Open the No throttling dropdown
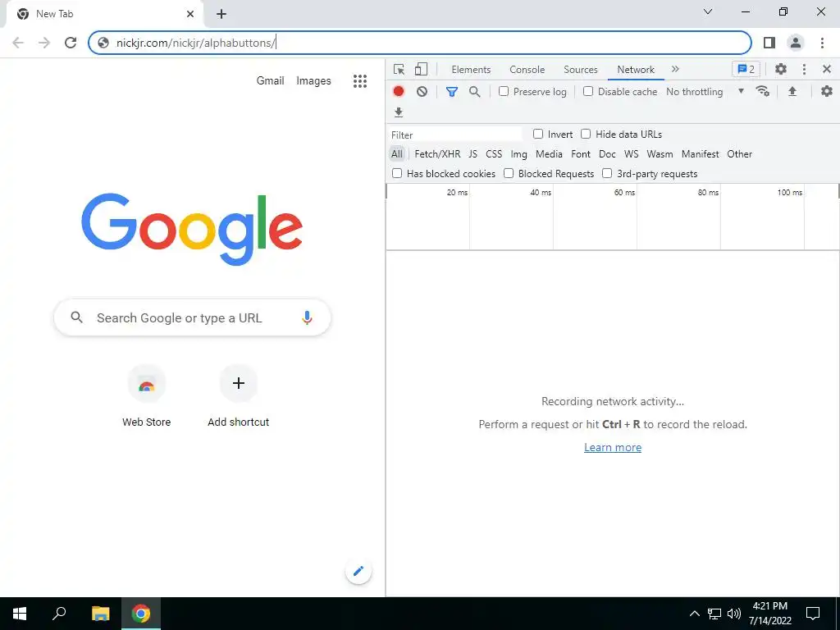The image size is (840, 630). tap(705, 92)
